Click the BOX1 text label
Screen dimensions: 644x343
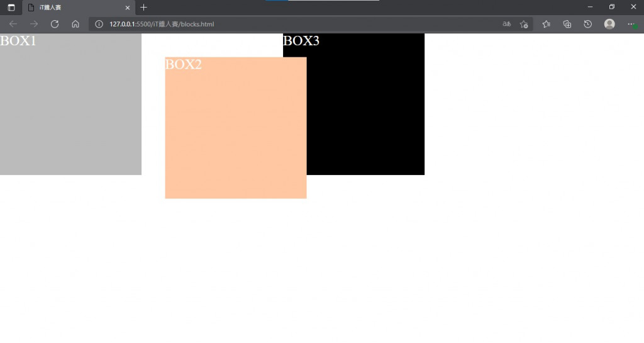point(18,41)
